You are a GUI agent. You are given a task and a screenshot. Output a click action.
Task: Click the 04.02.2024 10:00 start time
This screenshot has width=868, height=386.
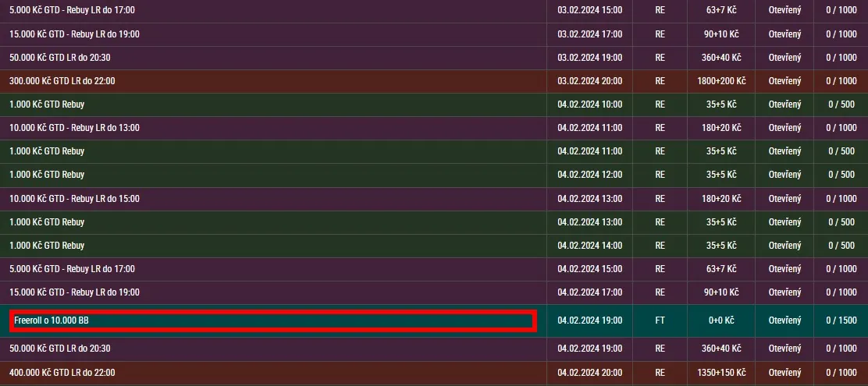pos(589,104)
